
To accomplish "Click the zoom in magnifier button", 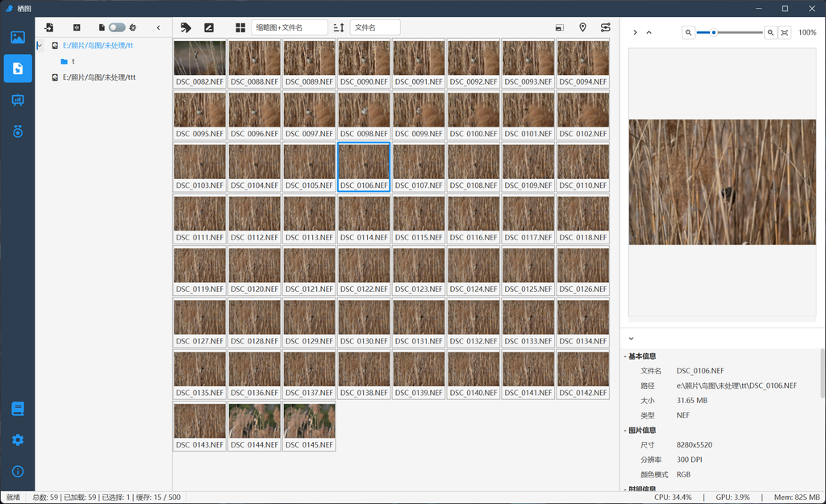I will (770, 32).
